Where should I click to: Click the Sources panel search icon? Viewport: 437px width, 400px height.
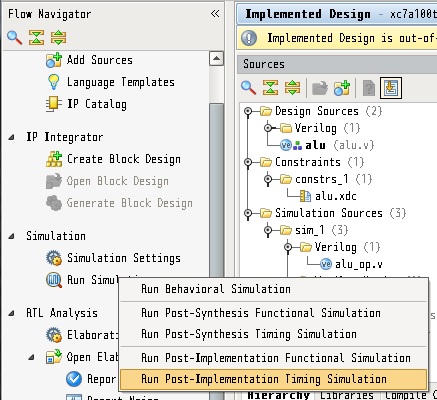pyautogui.click(x=248, y=88)
